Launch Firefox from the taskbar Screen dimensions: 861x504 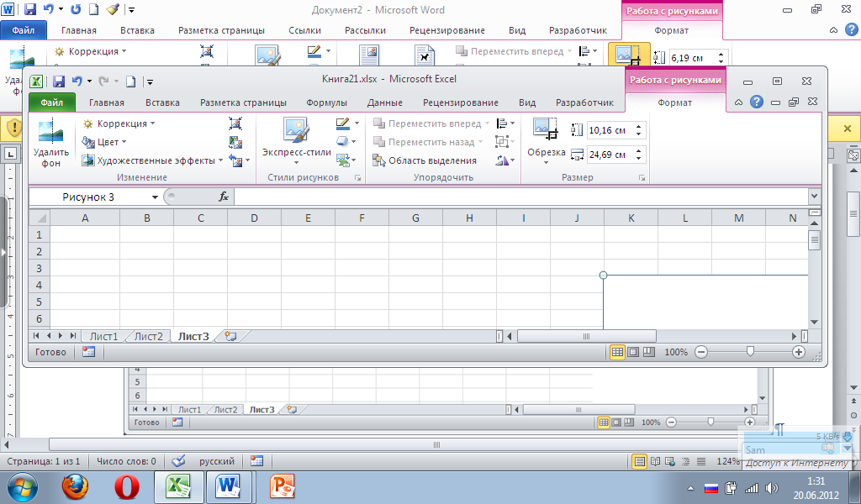click(75, 486)
